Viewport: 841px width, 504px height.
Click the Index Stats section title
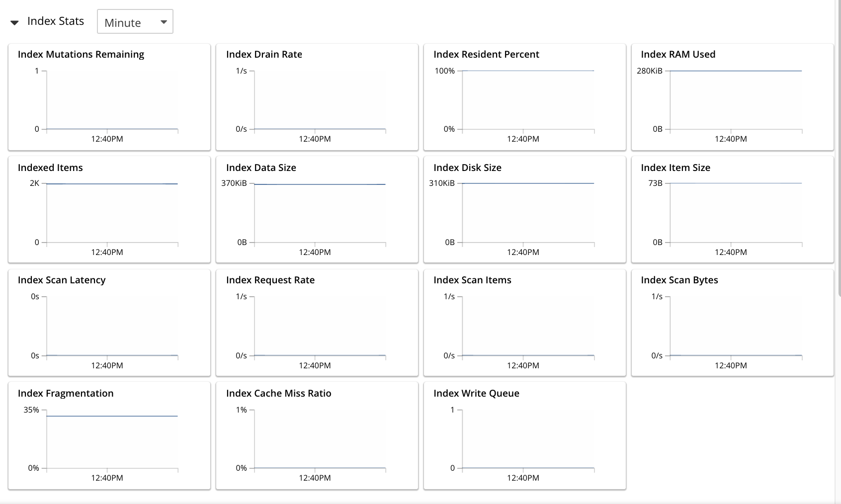[56, 21]
